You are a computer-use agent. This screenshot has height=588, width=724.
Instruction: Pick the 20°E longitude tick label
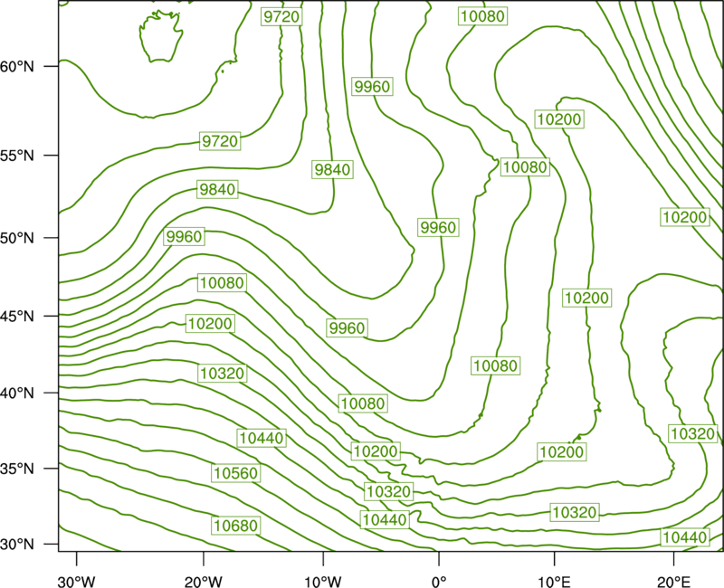point(673,582)
